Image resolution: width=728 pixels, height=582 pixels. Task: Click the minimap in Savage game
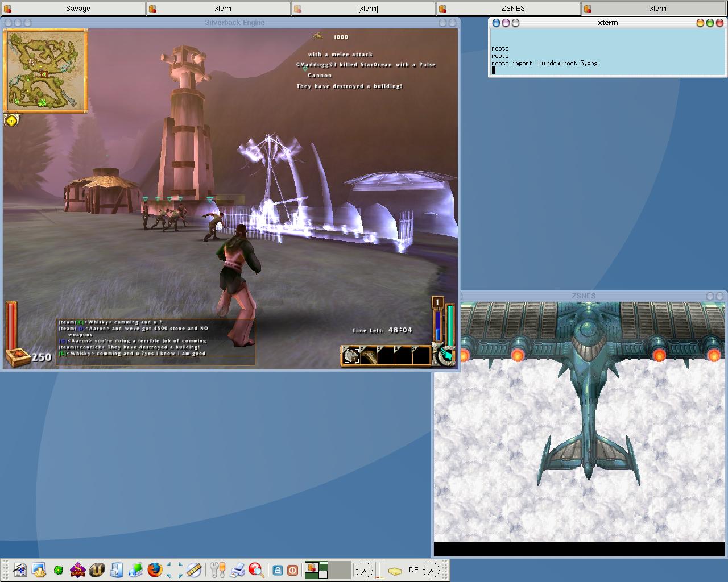(x=45, y=70)
